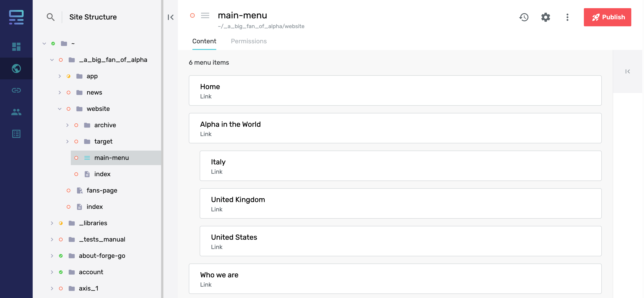
Task: Collapse the website folder
Action: 59,109
